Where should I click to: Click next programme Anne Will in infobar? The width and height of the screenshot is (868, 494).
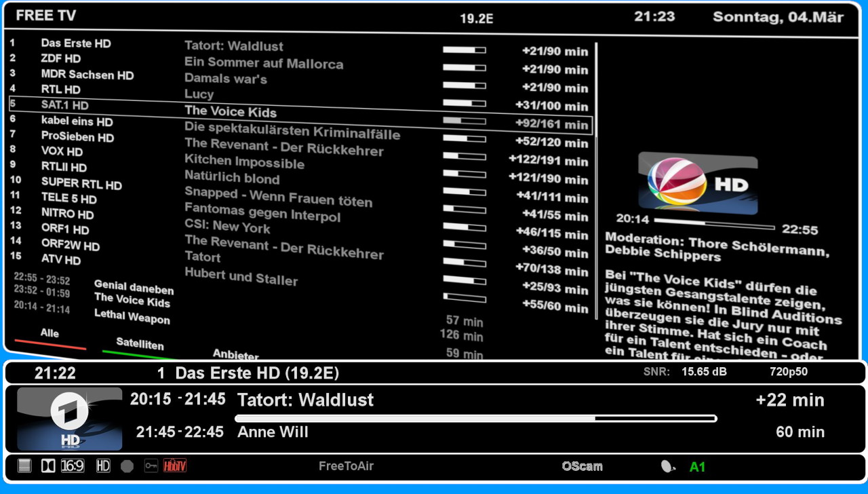[x=273, y=432]
